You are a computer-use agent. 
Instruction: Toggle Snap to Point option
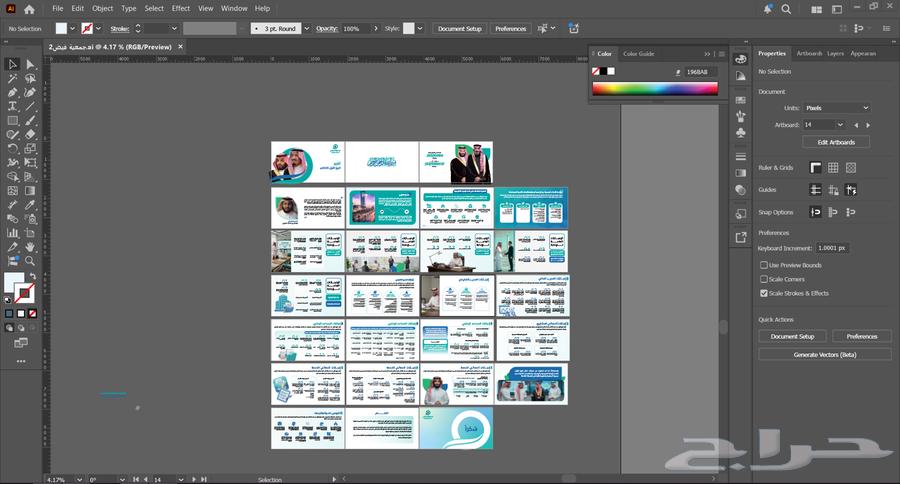click(815, 212)
